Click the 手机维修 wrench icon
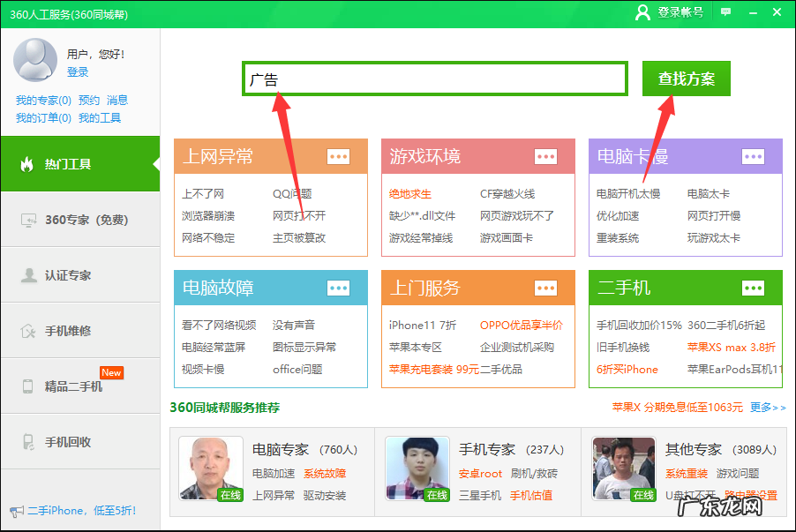This screenshot has width=796, height=532. click(x=26, y=330)
